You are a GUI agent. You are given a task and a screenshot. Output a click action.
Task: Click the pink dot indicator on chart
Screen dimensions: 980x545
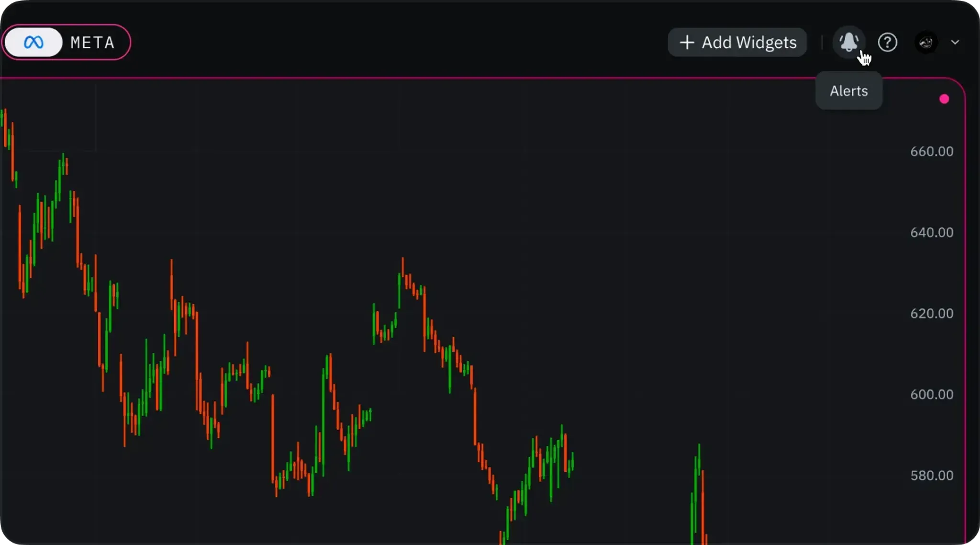[944, 99]
